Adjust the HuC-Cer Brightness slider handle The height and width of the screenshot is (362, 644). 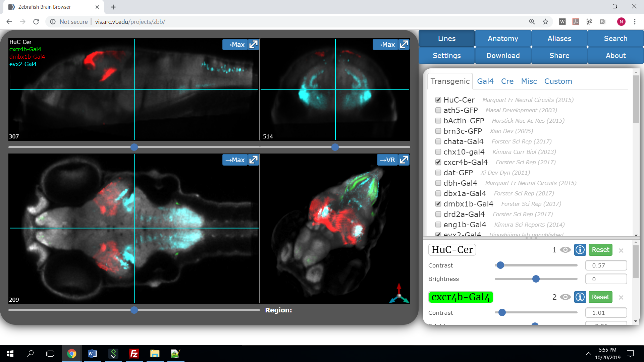point(536,279)
